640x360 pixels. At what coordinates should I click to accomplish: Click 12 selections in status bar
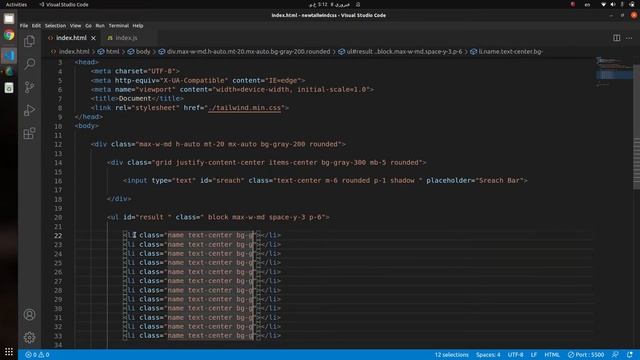tap(451, 355)
